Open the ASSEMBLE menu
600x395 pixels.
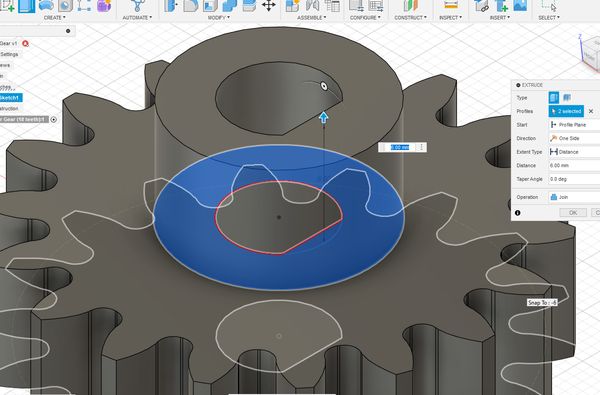point(311,18)
